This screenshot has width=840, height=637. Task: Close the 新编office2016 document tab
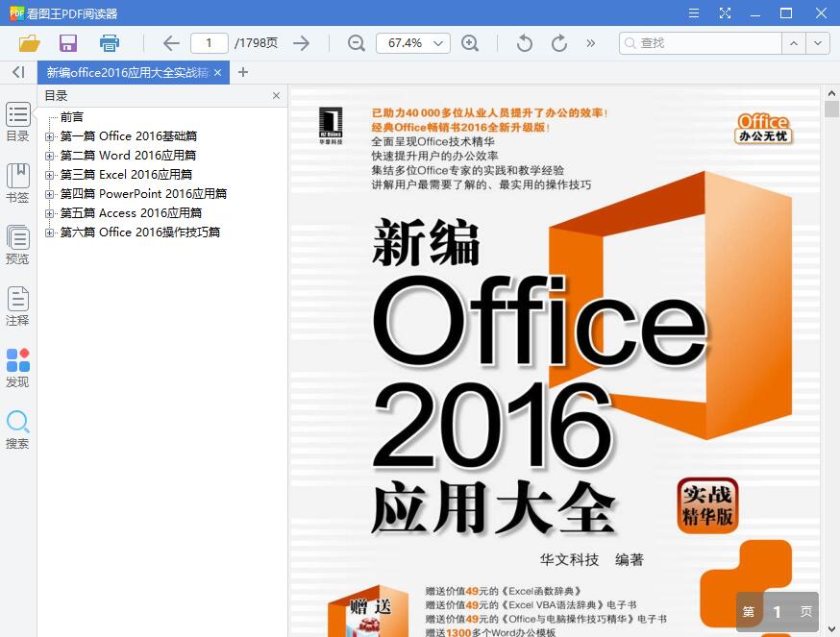[x=217, y=72]
